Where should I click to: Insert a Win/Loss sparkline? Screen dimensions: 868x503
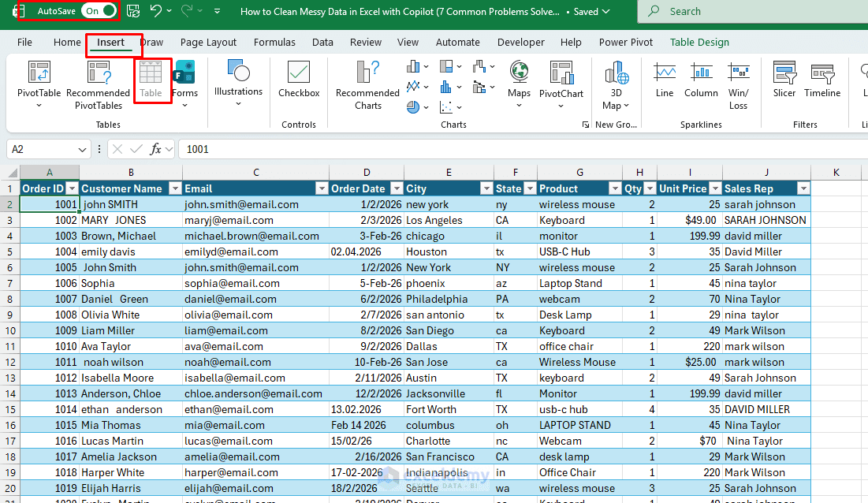pos(739,85)
